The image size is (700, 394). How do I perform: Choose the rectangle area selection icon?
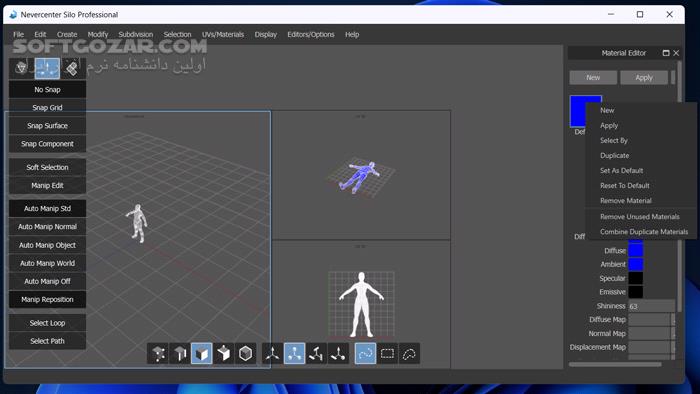point(387,354)
